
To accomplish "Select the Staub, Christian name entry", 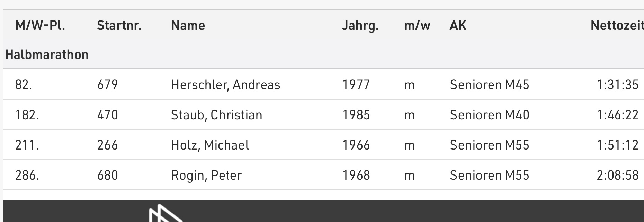I will coord(216,115).
